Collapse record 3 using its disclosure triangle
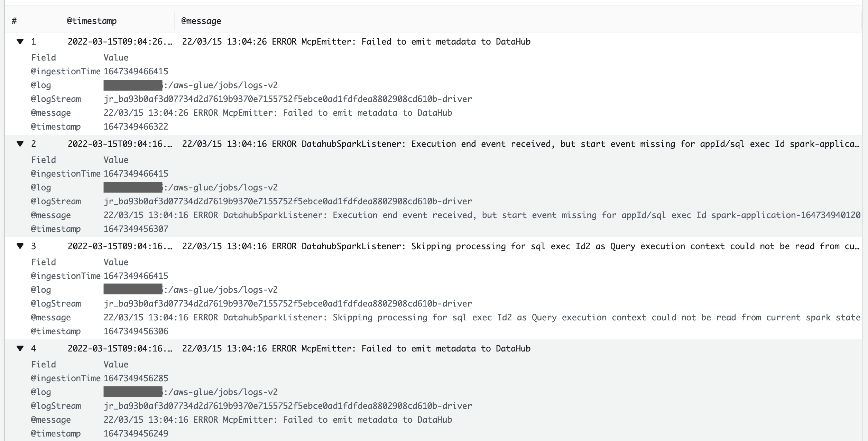This screenshot has width=868, height=441. tap(20, 246)
